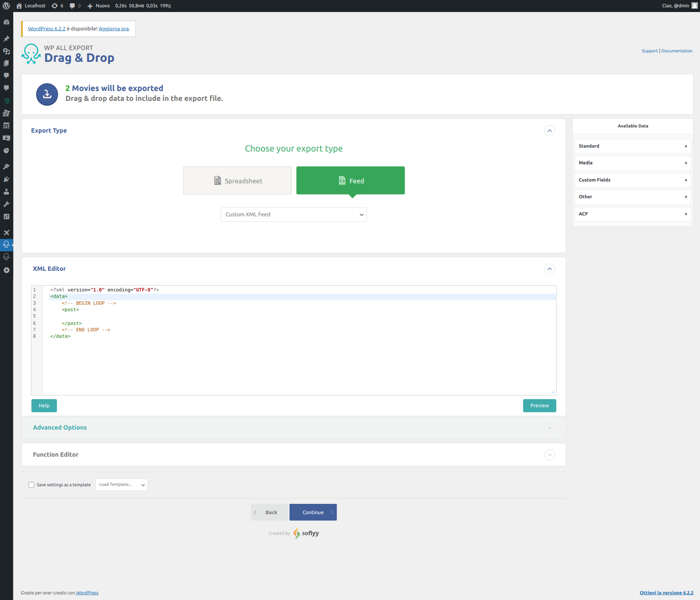
Task: Click the XML editor resize handle corner
Action: (x=553, y=392)
